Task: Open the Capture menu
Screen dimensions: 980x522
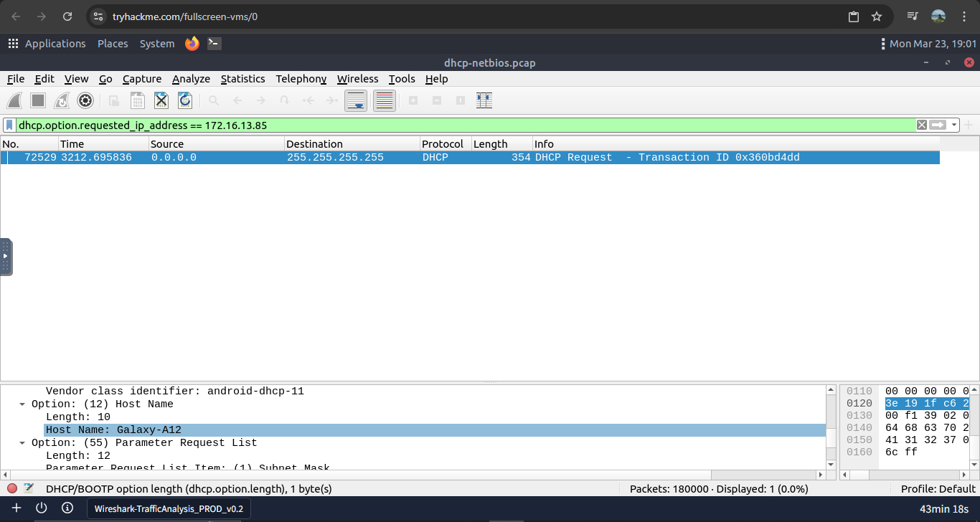Action: (142, 79)
